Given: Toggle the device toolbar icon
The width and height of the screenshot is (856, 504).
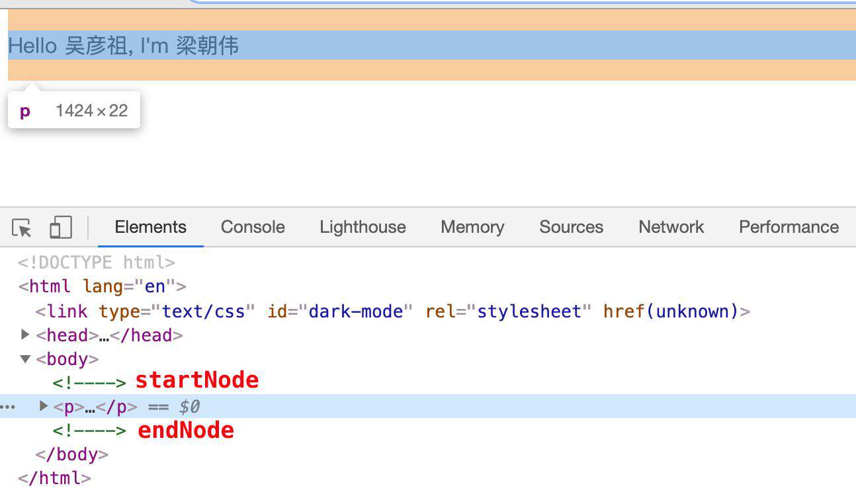Looking at the screenshot, I should [60, 228].
